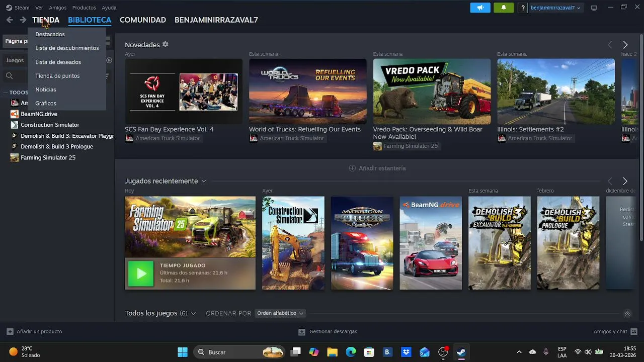Select American Truck Simulator cover art
644x362 pixels.
[x=362, y=243]
